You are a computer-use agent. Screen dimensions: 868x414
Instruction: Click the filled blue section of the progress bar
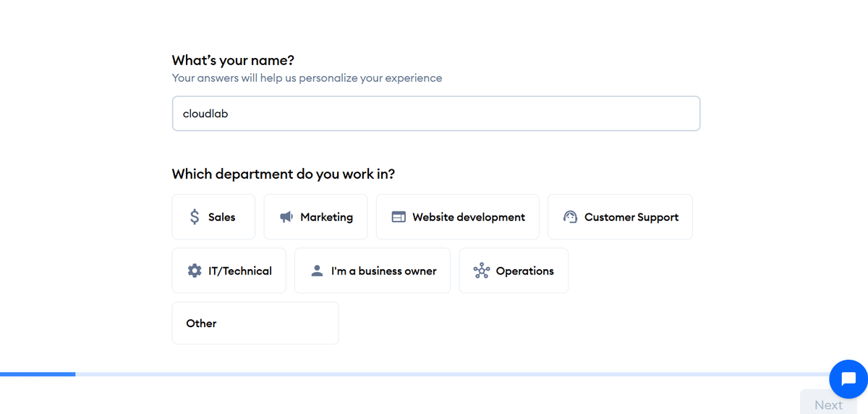(x=38, y=374)
